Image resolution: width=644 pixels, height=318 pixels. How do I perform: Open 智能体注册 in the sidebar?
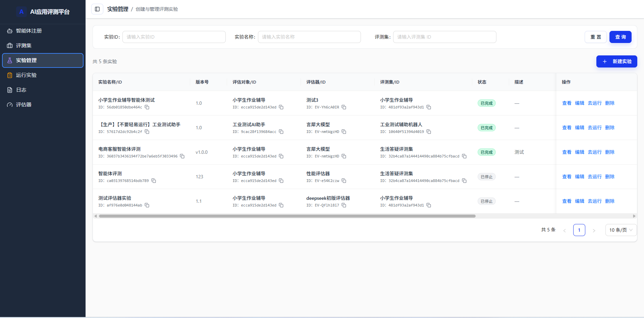coord(43,31)
